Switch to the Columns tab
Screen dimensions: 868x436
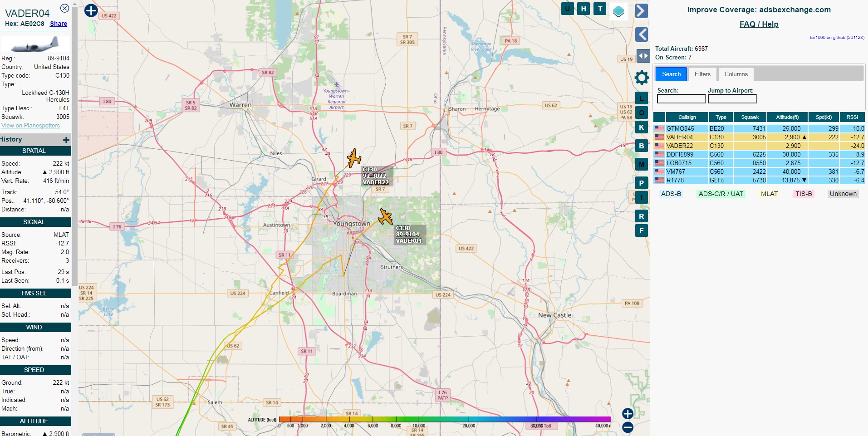click(736, 74)
